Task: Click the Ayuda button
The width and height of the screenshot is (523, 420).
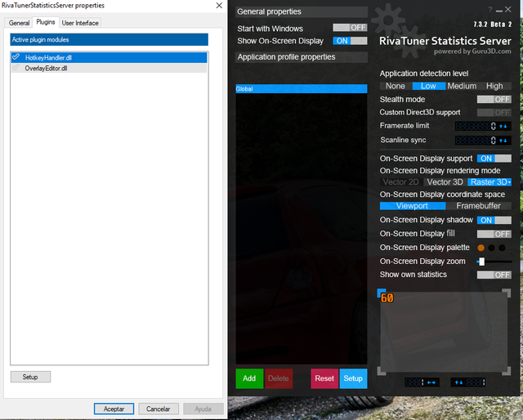Action: point(203,409)
